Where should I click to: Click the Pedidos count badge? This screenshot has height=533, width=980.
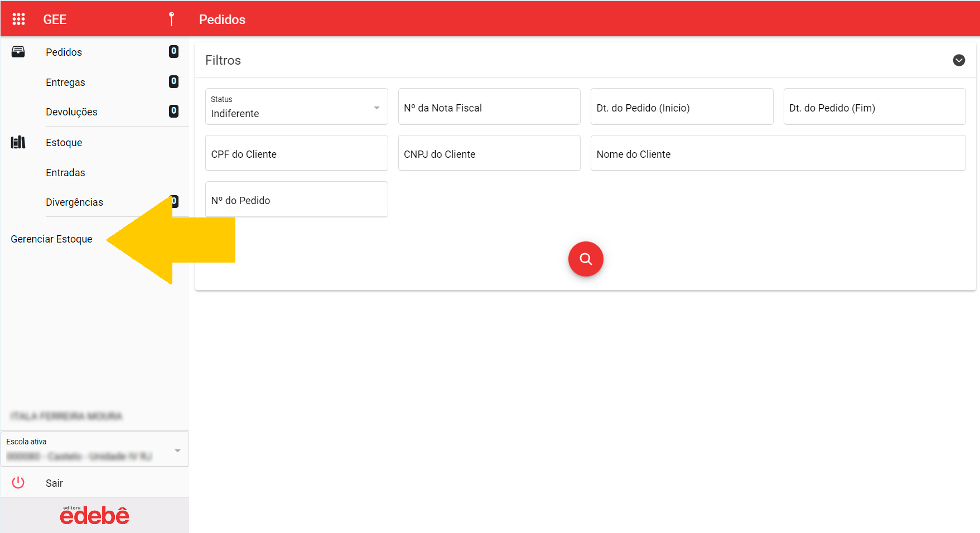click(173, 51)
